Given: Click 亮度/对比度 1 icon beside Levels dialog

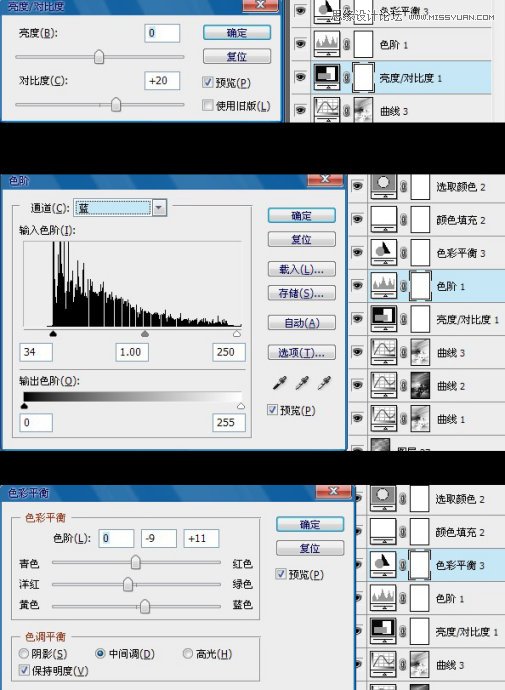Looking at the screenshot, I should pyautogui.click(x=384, y=319).
